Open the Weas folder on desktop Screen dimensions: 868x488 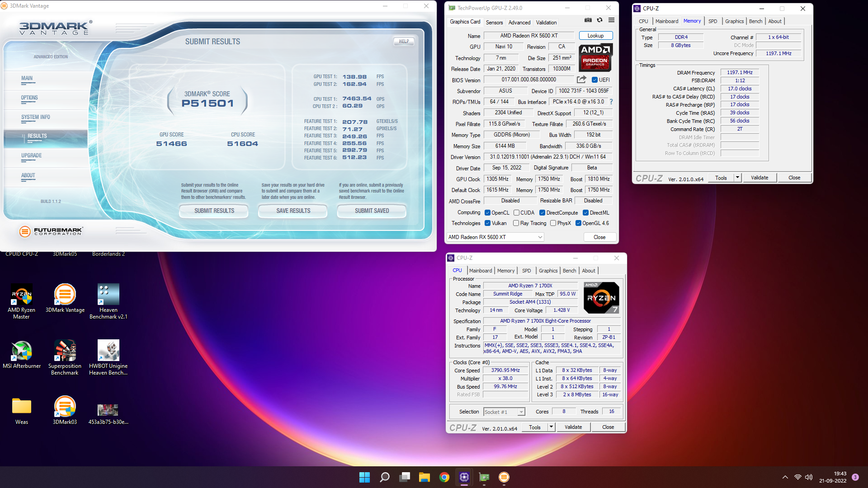pos(22,410)
